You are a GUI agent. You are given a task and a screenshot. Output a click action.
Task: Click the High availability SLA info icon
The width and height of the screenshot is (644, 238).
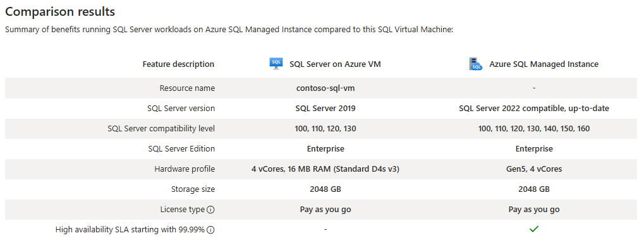tap(210, 230)
